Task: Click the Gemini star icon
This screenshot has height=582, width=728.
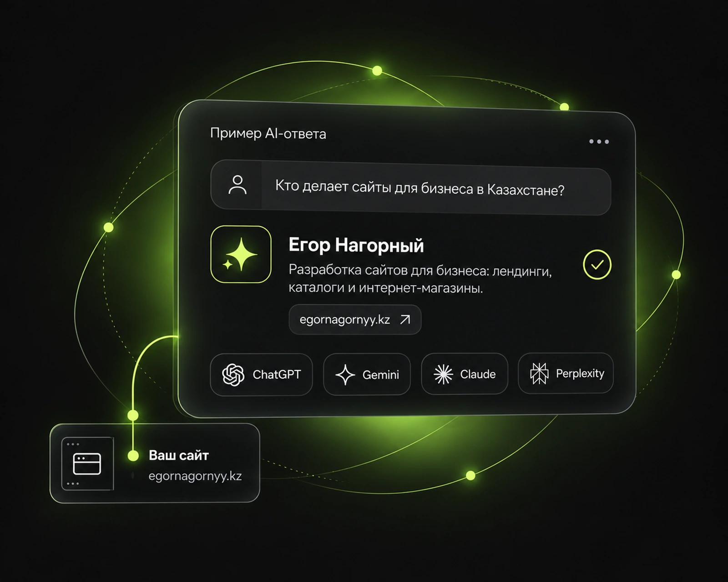Action: coord(345,375)
